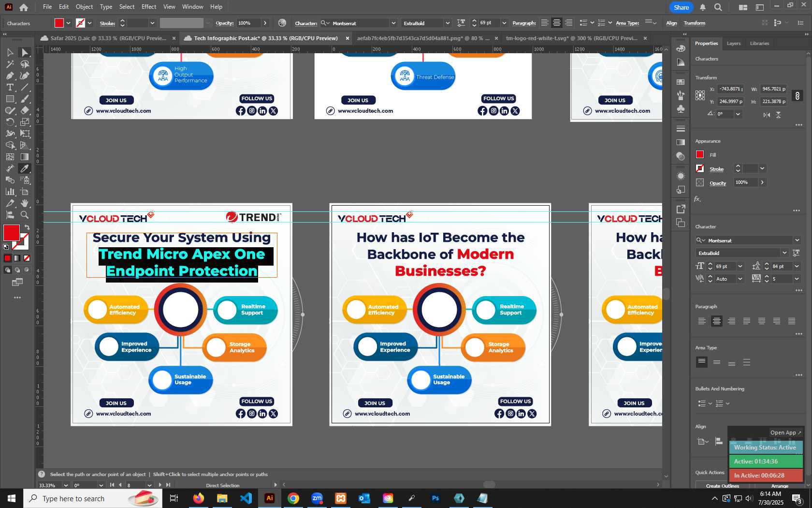The height and width of the screenshot is (508, 812).
Task: Click the red fill box in toolbar
Action: tap(11, 233)
